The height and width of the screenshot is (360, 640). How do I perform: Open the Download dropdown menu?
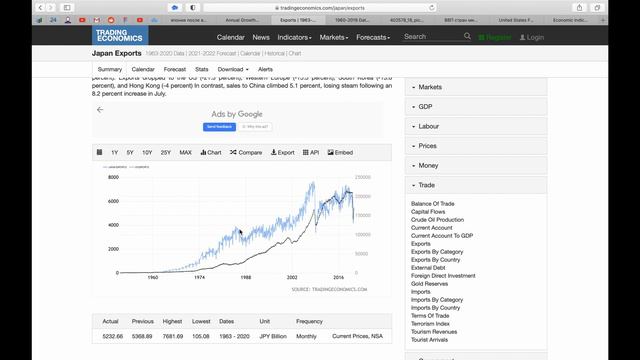click(x=233, y=69)
